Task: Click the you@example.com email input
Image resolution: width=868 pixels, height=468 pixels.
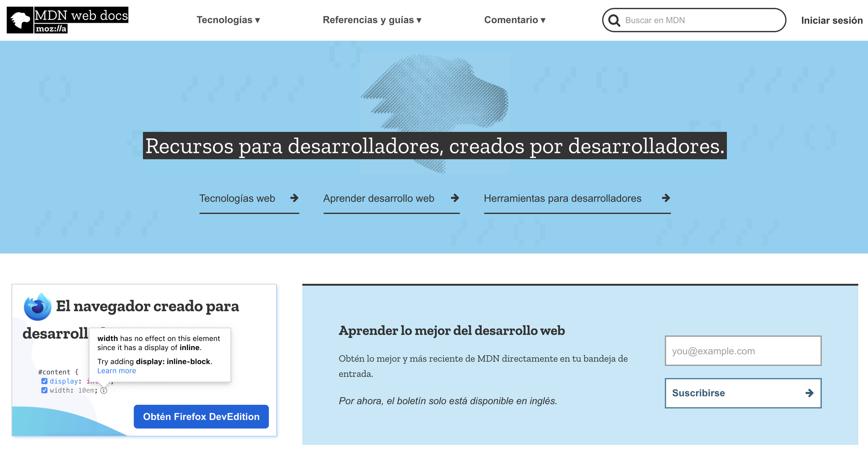Action: 743,351
